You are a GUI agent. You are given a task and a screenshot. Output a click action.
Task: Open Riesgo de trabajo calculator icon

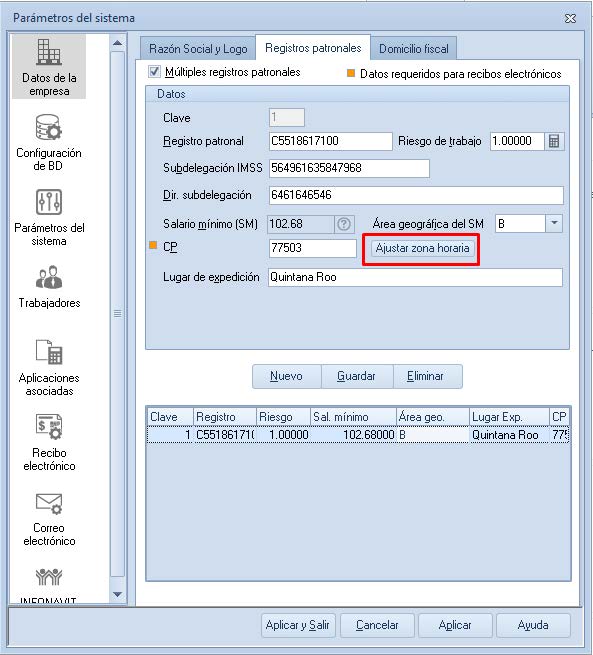pyautogui.click(x=554, y=141)
